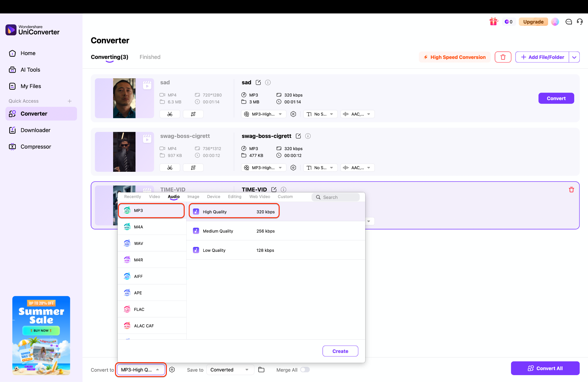Open No Subtitle dropdown for sad file
Viewport: 588px width, 382px height.
point(320,114)
